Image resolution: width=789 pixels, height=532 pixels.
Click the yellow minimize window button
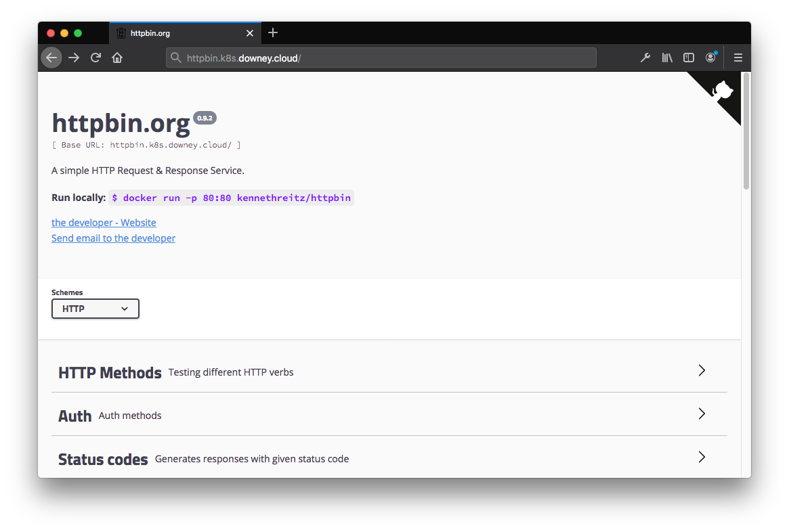click(x=64, y=33)
